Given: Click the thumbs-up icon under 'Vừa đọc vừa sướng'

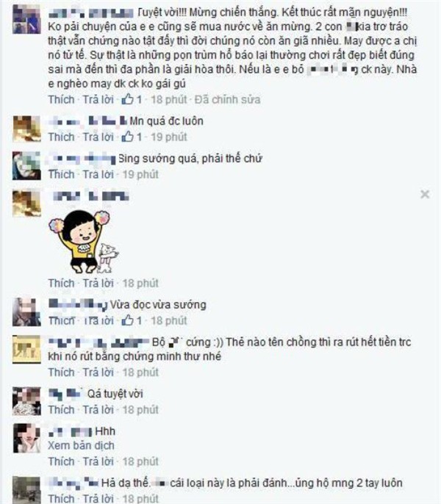Looking at the screenshot, I should [127, 320].
